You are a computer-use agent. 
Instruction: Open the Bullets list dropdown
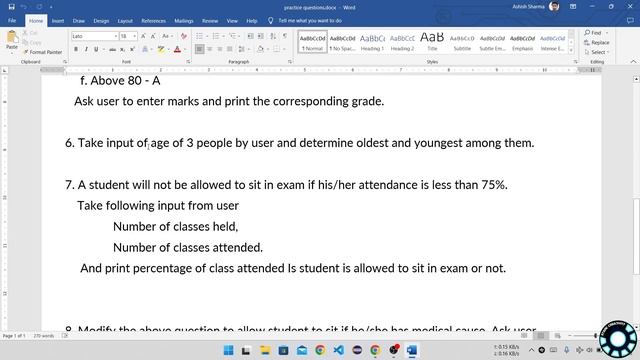pos(207,36)
